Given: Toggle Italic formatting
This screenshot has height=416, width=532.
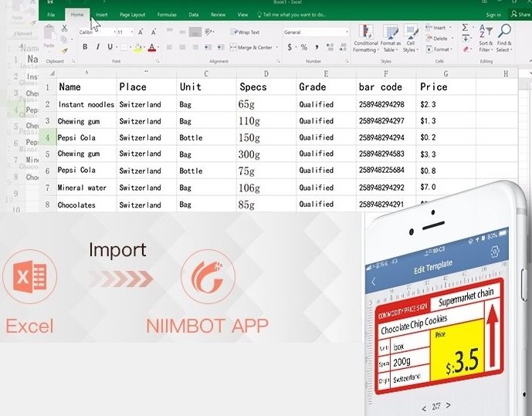Looking at the screenshot, I should pyautogui.click(x=98, y=47).
